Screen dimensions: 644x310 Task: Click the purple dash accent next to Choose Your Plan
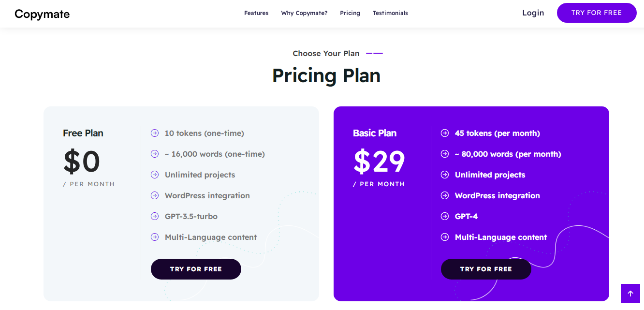(374, 53)
